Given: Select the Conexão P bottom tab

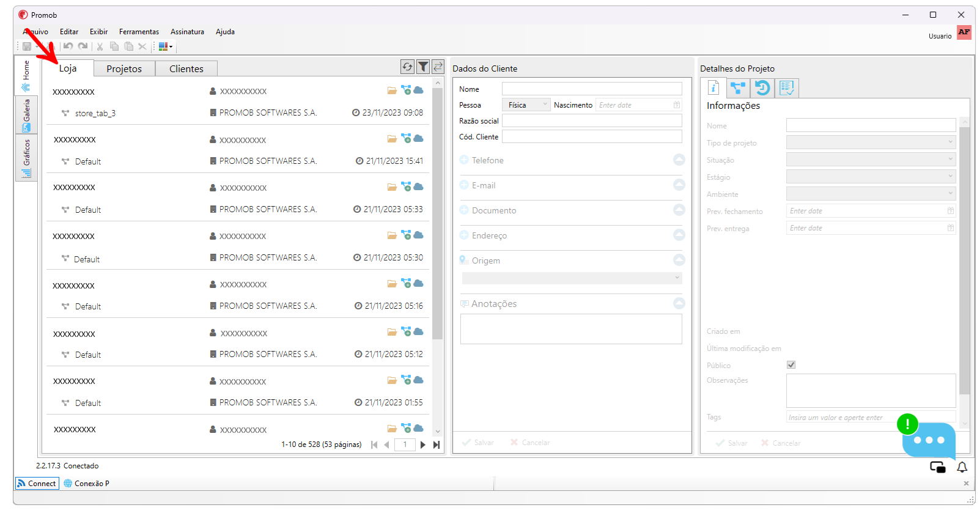Looking at the screenshot, I should click(x=87, y=484).
